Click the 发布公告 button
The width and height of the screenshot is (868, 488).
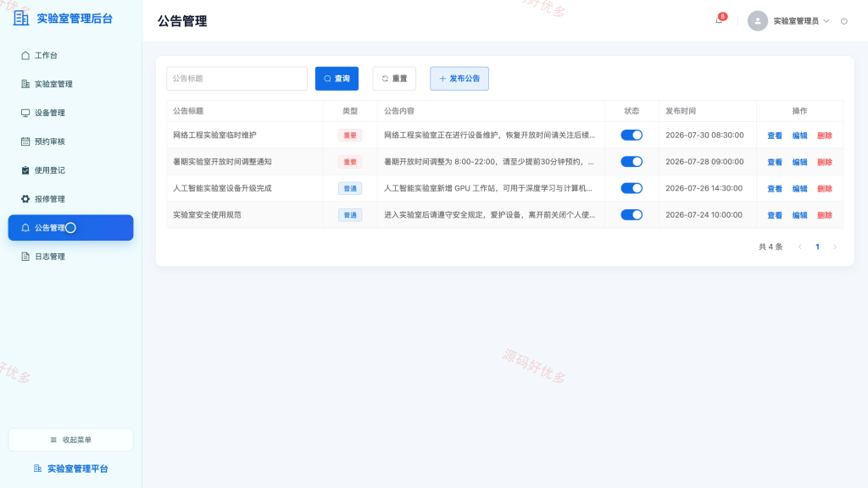(459, 79)
